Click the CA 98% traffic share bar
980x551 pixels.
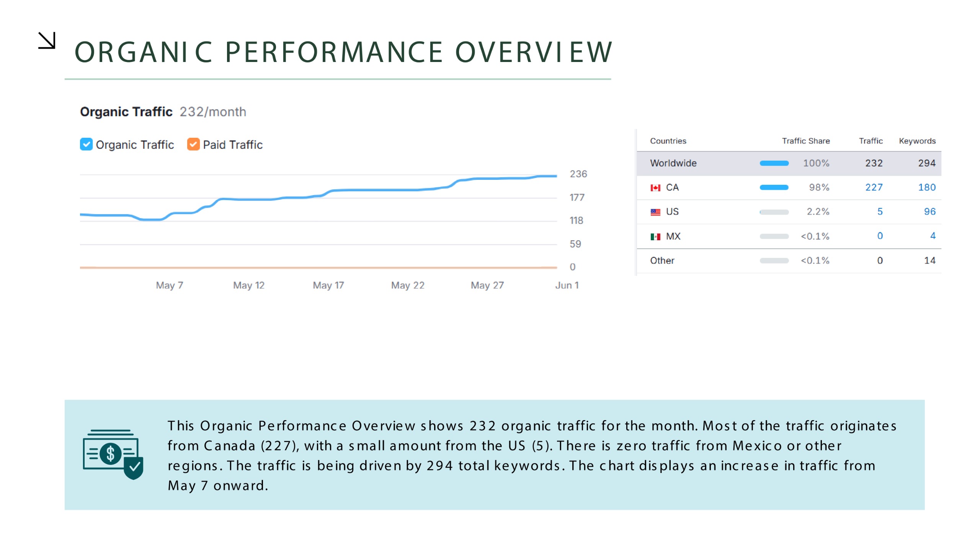(774, 187)
